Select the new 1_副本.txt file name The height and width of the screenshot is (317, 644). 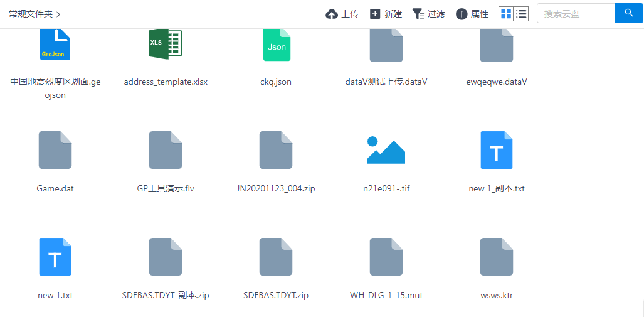[x=497, y=189]
